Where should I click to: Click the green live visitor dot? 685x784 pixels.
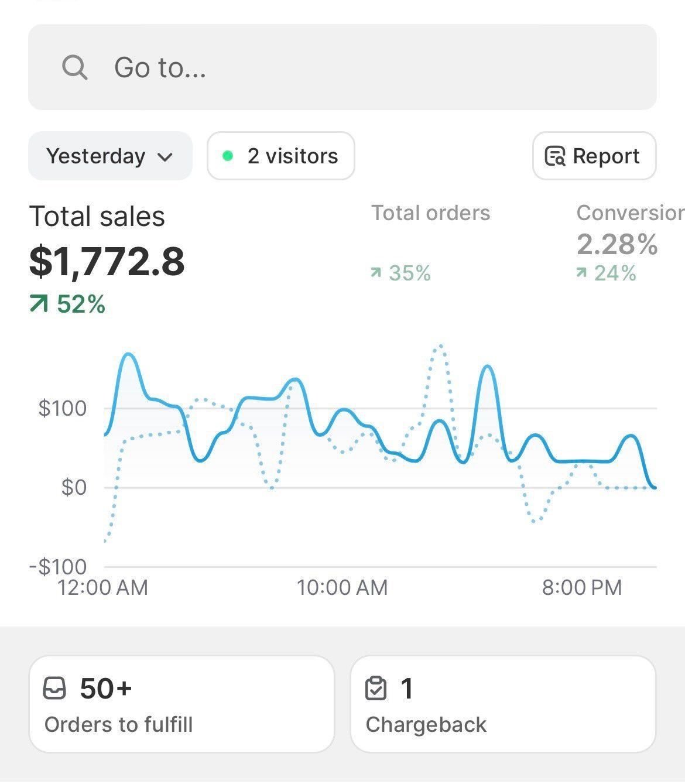[229, 156]
